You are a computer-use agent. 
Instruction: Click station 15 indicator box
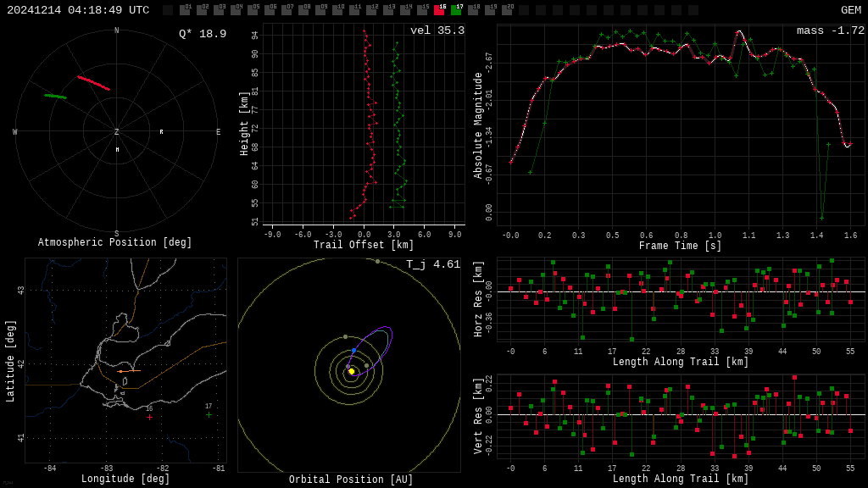click(x=422, y=10)
